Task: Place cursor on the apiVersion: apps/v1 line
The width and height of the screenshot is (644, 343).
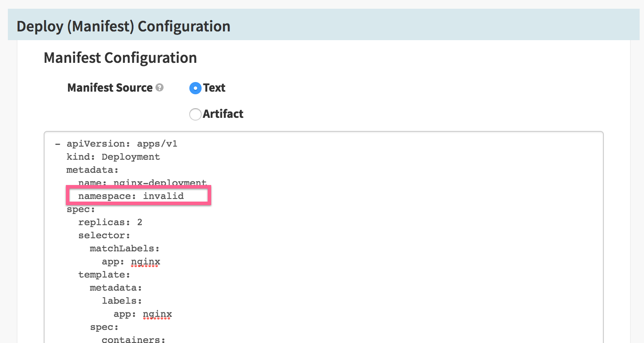Action: (x=122, y=144)
